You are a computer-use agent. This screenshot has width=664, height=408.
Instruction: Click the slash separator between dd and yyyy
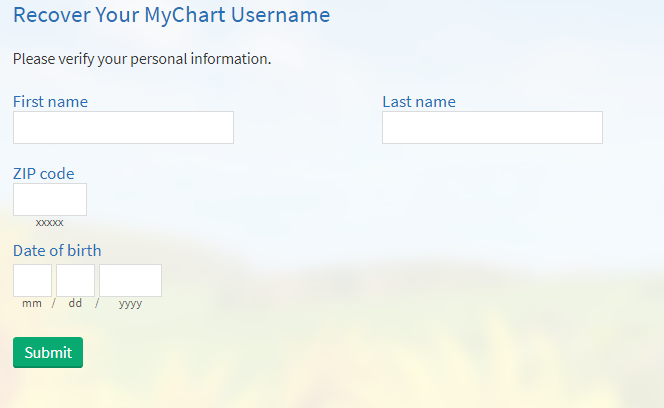point(97,303)
